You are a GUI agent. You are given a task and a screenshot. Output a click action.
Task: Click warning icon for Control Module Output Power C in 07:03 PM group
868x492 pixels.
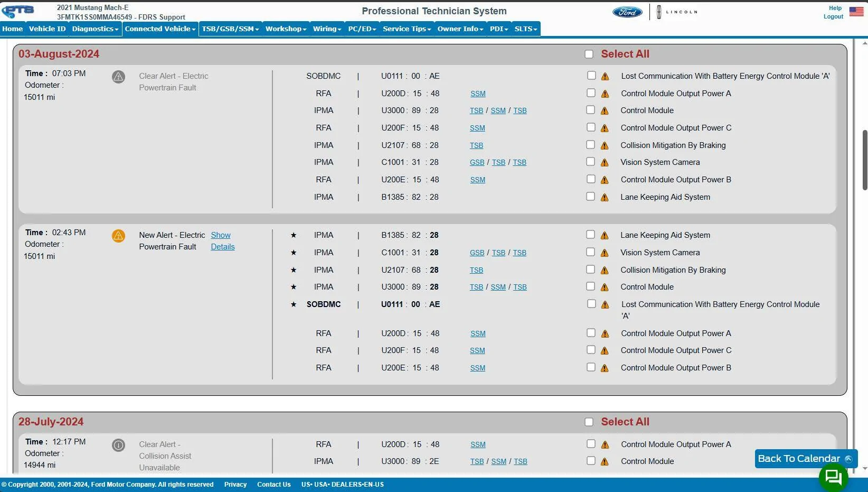[605, 128]
